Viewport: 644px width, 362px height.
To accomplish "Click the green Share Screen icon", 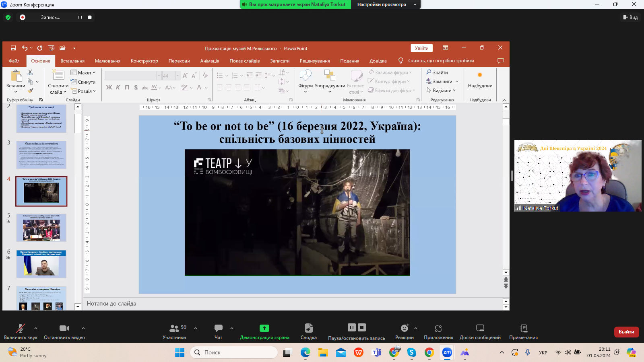I will coord(264,328).
